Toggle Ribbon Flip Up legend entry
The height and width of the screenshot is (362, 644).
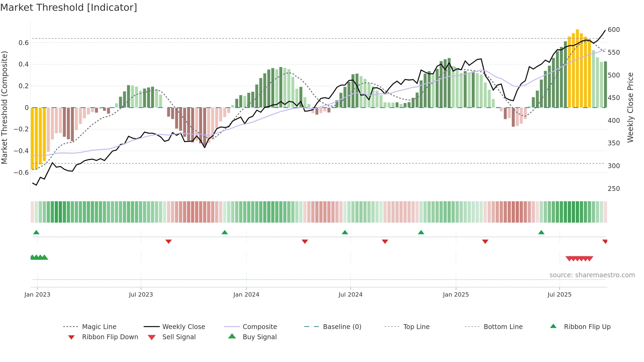click(x=580, y=327)
